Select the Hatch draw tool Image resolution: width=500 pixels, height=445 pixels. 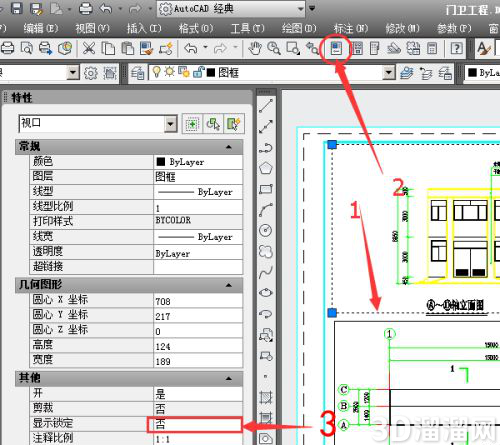(x=266, y=397)
